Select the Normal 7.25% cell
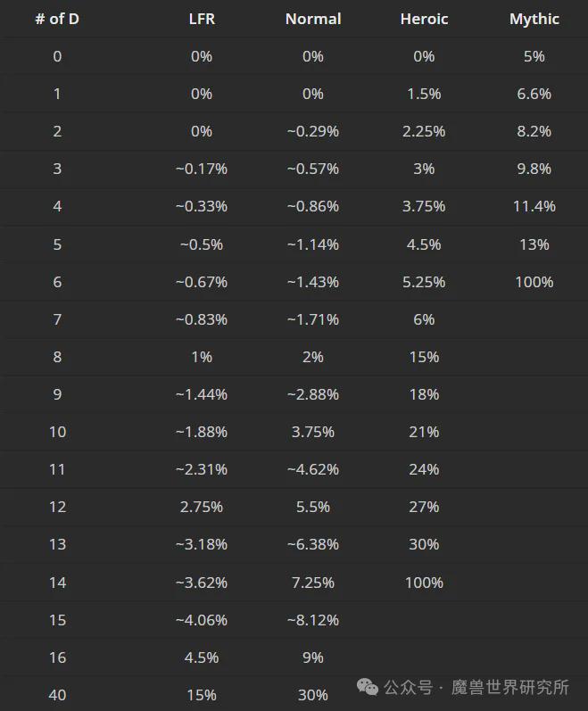 tap(313, 583)
